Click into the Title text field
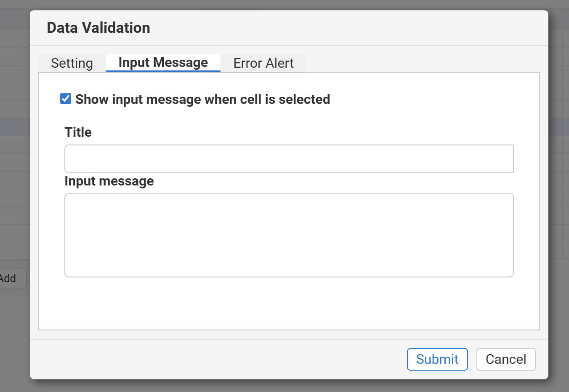This screenshot has height=392, width=569. [289, 159]
